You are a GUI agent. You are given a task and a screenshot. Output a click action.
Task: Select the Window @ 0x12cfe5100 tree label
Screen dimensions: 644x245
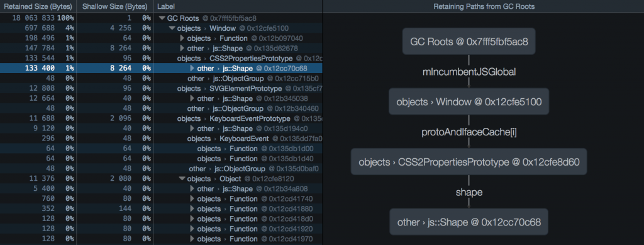pyautogui.click(x=233, y=28)
